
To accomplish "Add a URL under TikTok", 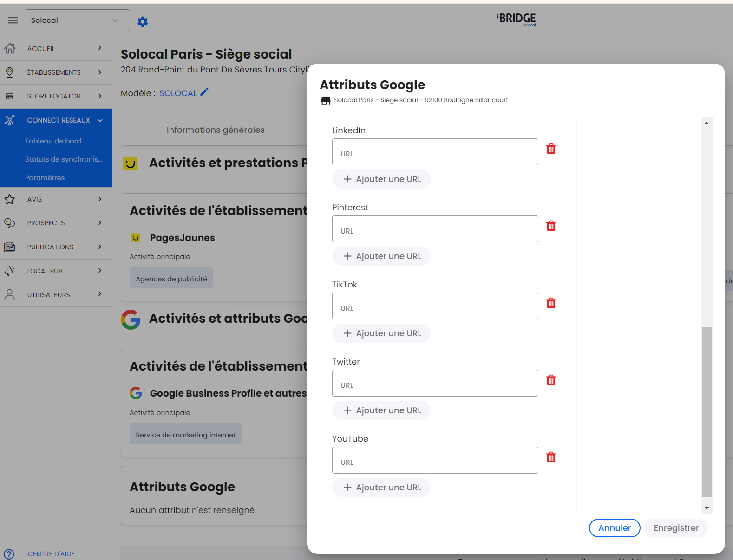I will tap(381, 333).
